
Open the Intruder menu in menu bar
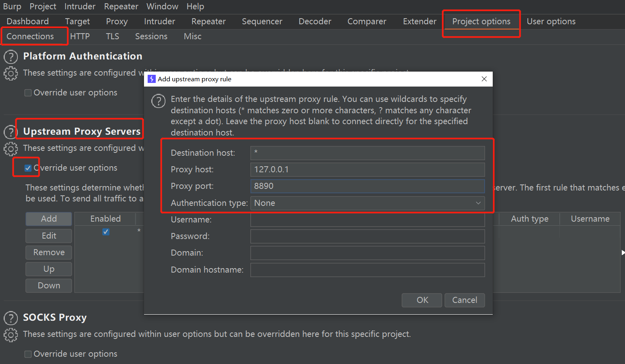(x=80, y=6)
